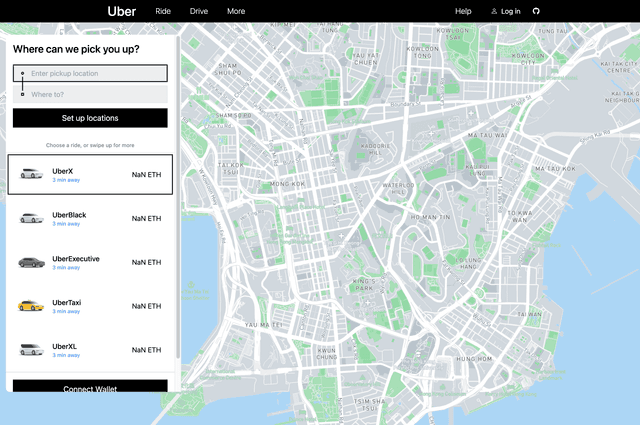Select the UberBlack ride option
This screenshot has width=640, height=425.
pyautogui.click(x=90, y=218)
